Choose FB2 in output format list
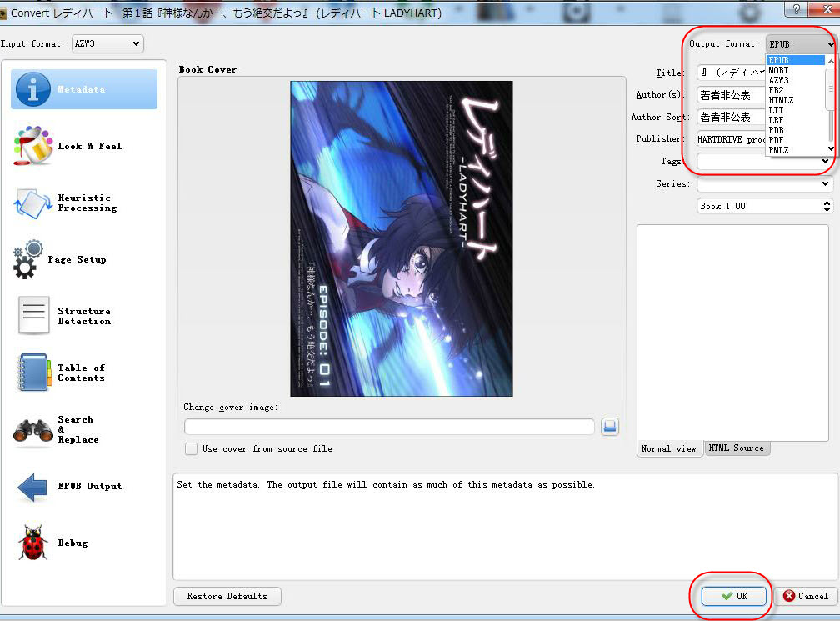The image size is (840, 621). [796, 90]
